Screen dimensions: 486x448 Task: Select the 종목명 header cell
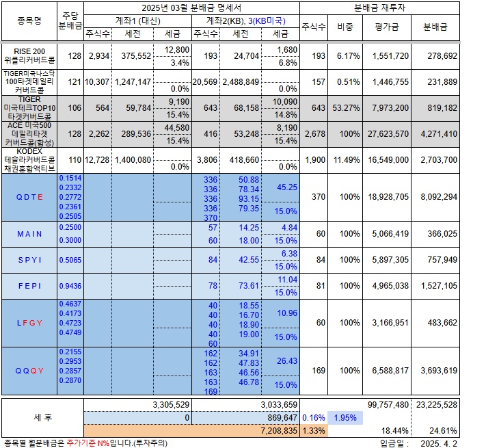(x=29, y=21)
